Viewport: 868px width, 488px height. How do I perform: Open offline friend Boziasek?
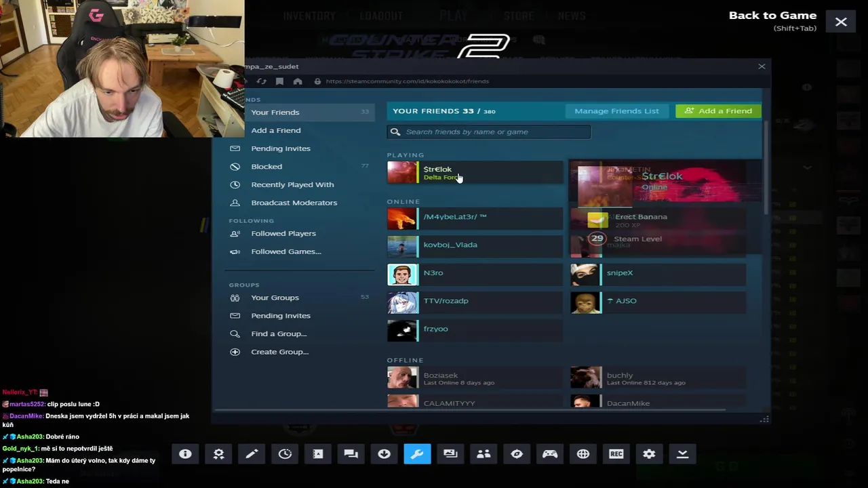tap(475, 378)
